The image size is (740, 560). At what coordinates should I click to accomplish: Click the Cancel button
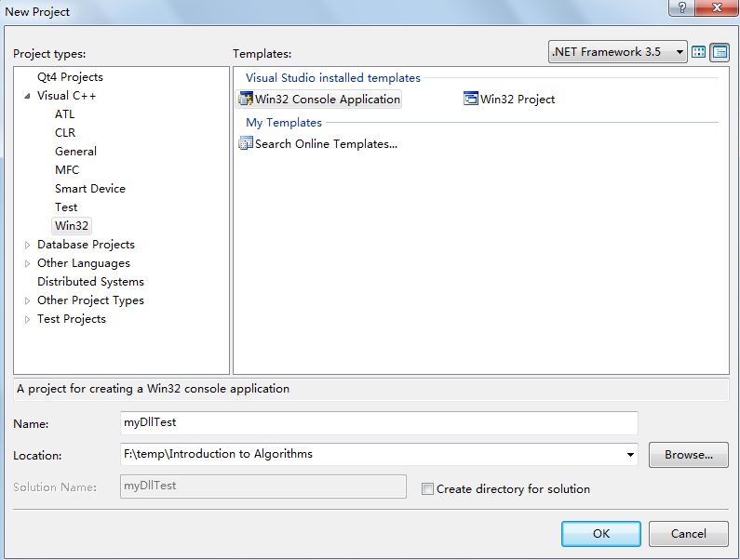point(689,534)
